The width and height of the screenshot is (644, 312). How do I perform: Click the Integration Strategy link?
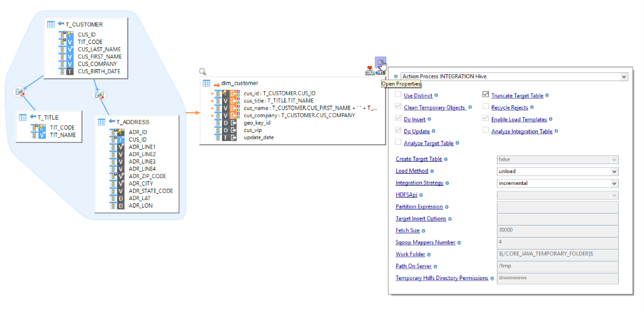[419, 182]
